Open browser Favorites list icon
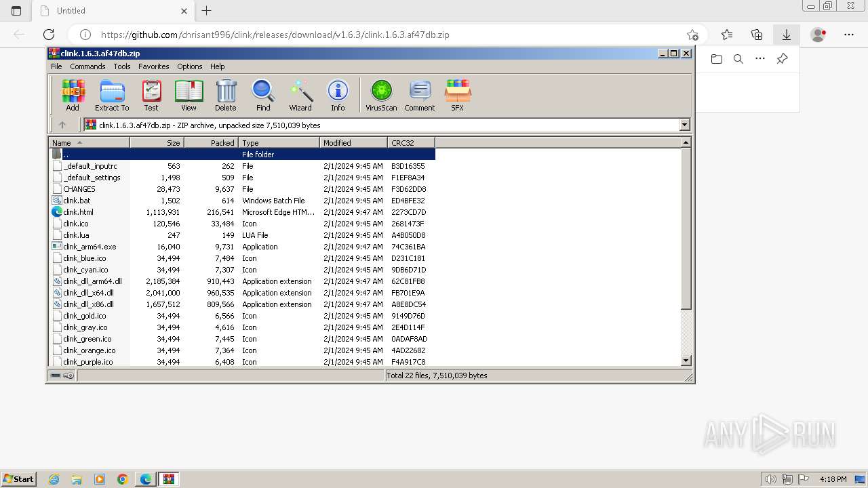This screenshot has width=868, height=488. pos(727,35)
